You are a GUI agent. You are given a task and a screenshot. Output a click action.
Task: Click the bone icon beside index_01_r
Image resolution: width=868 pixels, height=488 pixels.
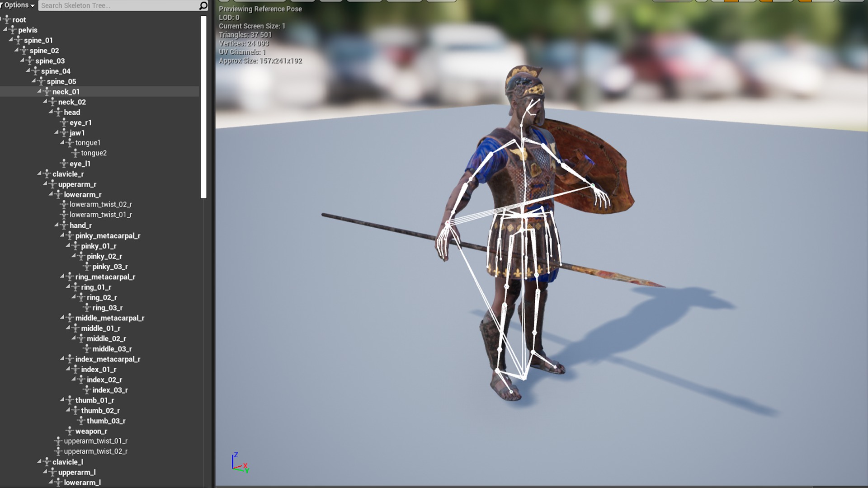76,370
